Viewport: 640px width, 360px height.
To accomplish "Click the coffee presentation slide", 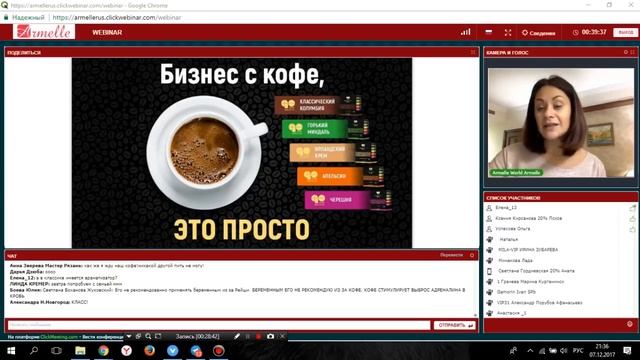I will point(242,153).
